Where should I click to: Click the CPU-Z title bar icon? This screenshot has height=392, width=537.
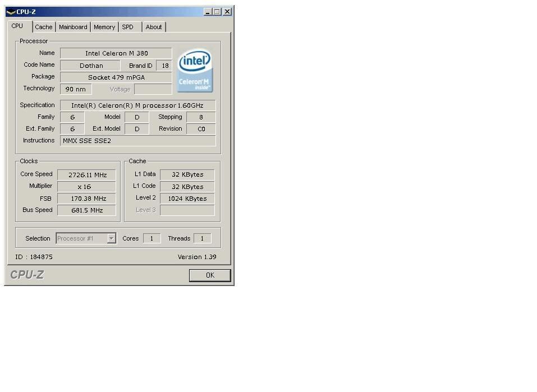coord(11,12)
